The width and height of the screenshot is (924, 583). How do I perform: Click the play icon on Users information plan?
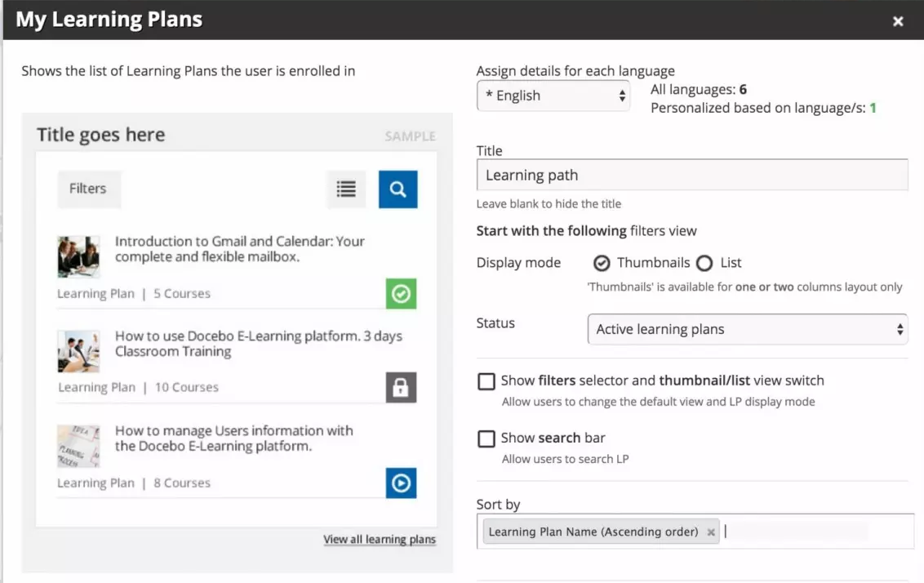pyautogui.click(x=401, y=483)
